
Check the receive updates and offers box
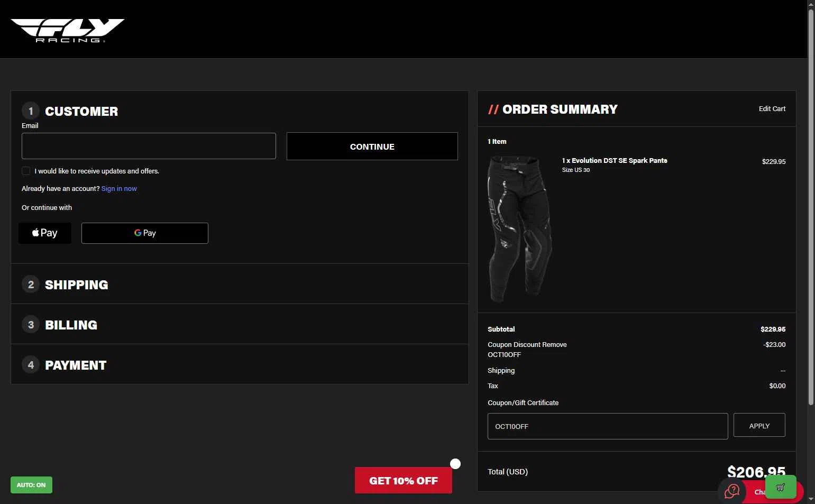(x=26, y=171)
